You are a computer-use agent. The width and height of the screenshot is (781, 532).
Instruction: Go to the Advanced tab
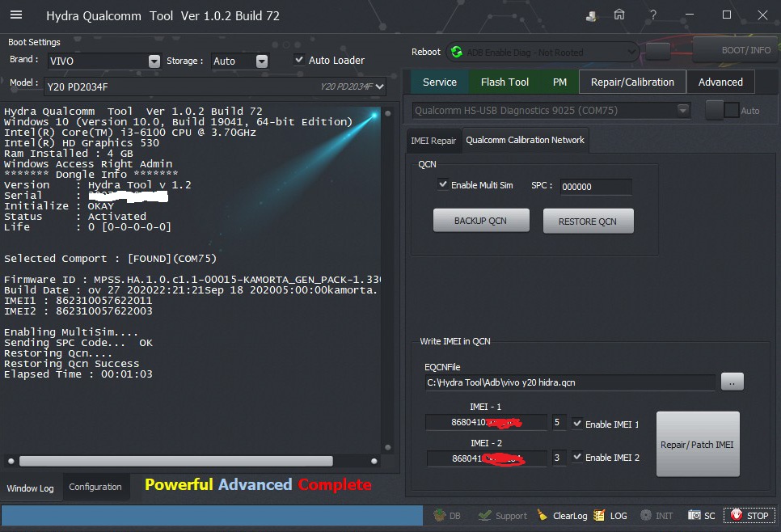[x=720, y=82]
